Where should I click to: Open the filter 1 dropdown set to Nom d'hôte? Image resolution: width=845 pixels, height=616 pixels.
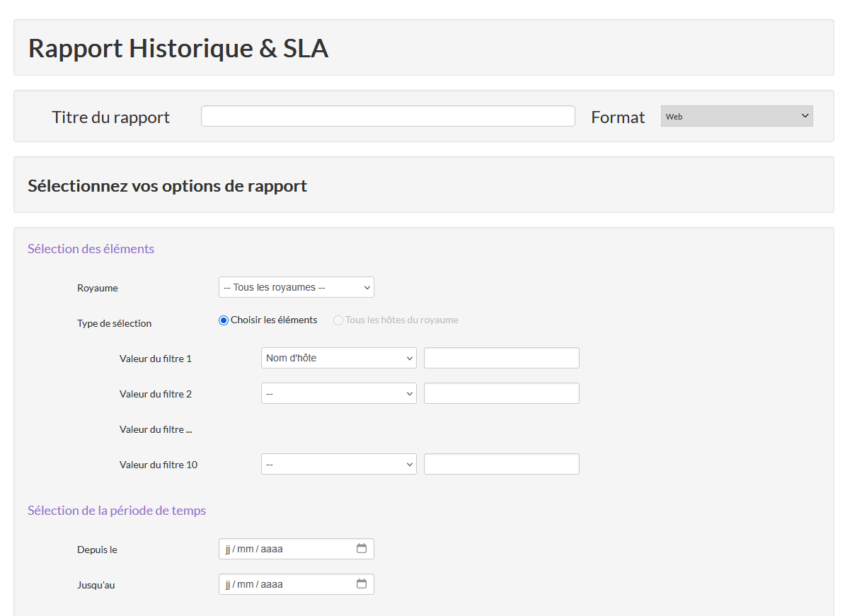click(x=338, y=359)
